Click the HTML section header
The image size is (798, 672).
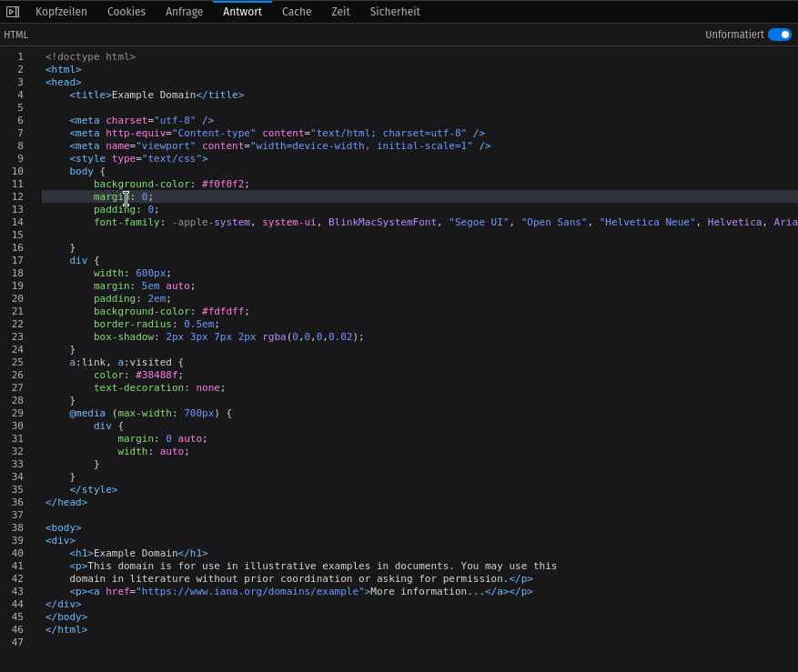(16, 34)
